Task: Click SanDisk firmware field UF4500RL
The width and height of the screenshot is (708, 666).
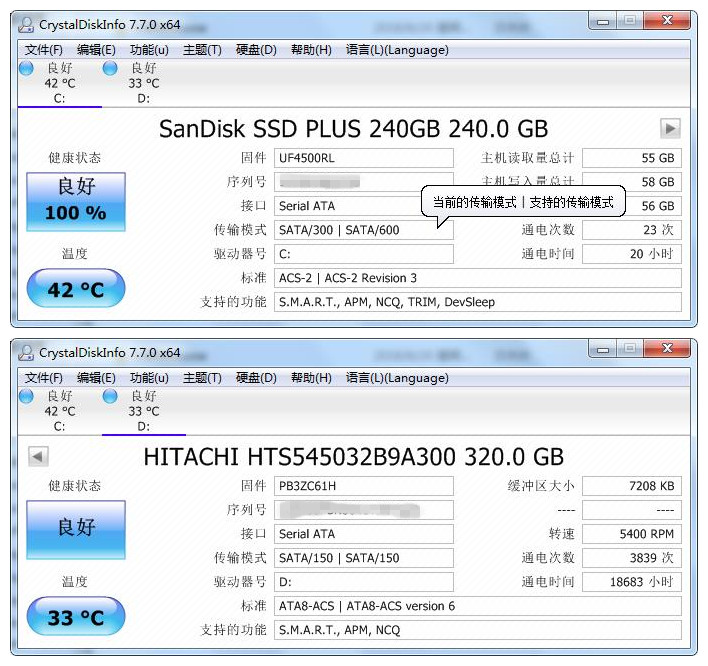Action: click(363, 158)
